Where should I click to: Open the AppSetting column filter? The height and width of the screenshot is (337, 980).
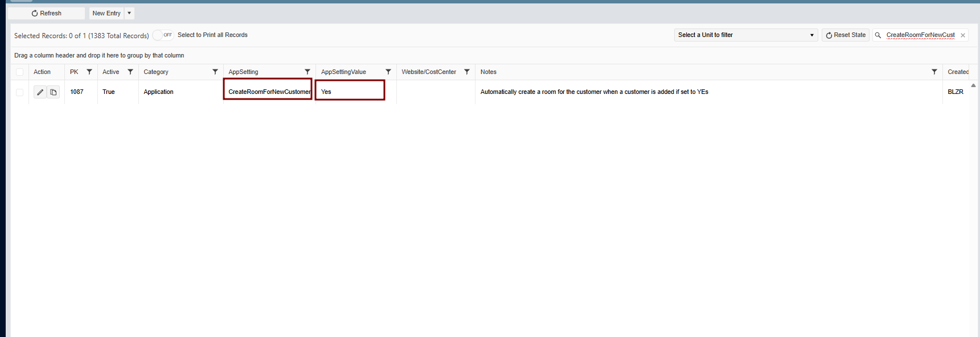point(307,72)
